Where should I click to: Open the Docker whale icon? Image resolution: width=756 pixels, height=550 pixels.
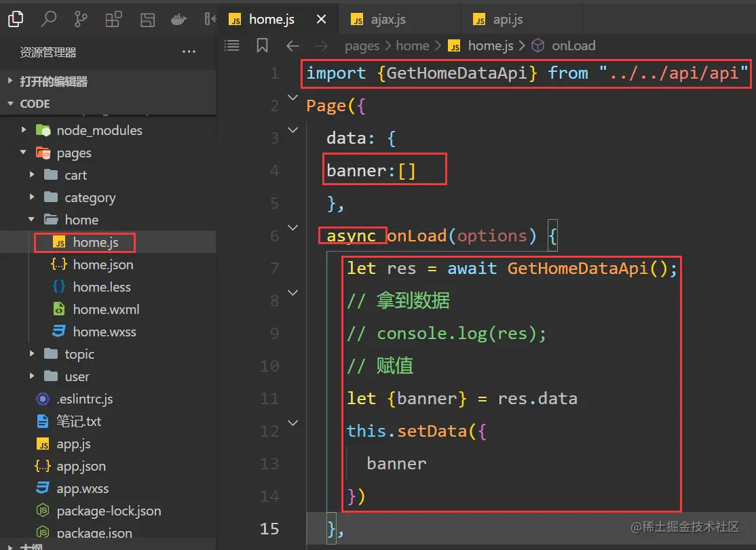coord(179,20)
